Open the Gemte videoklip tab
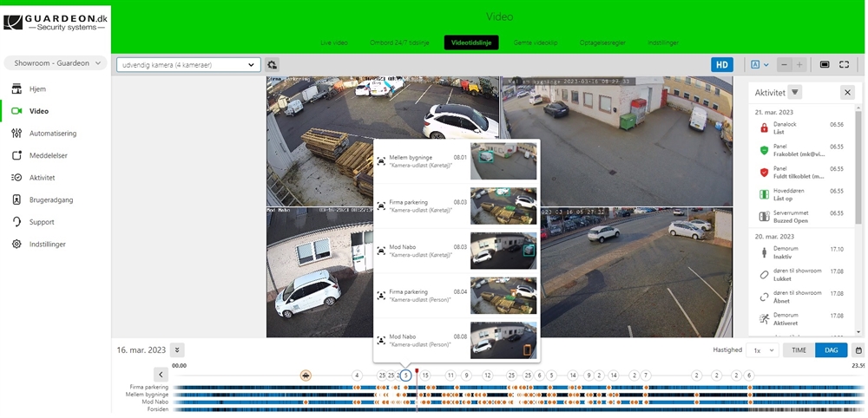Screen dimensions: 868x418 (x=536, y=42)
